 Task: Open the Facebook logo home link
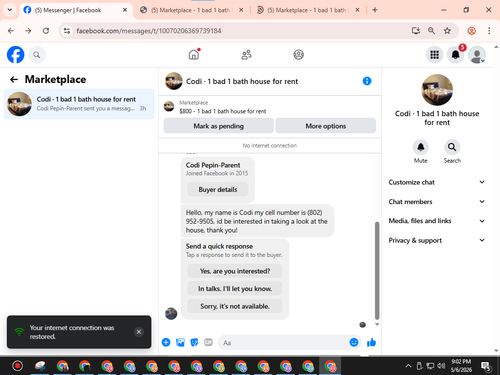16,55
